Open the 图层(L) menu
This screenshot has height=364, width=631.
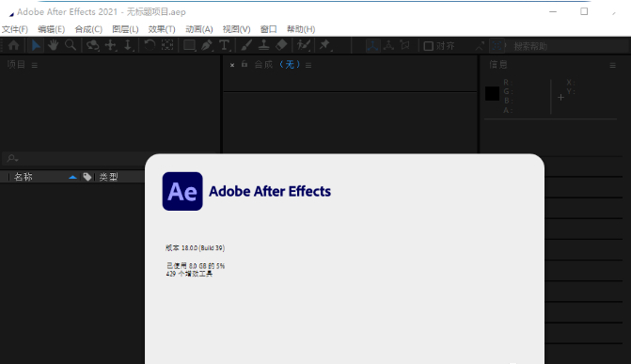coord(125,29)
